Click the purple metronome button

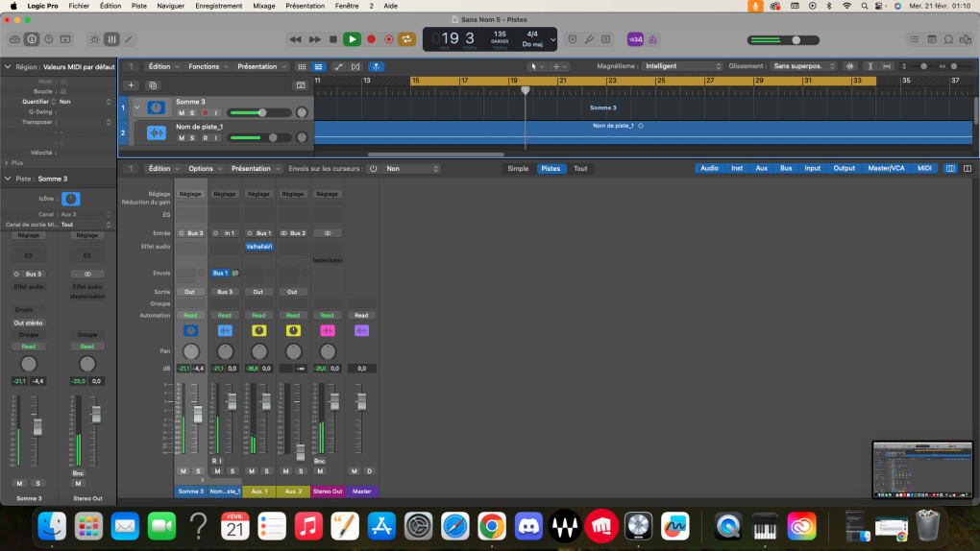click(x=652, y=39)
